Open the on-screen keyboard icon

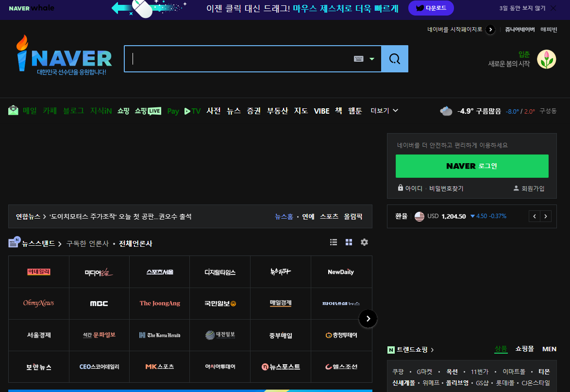[358, 59]
